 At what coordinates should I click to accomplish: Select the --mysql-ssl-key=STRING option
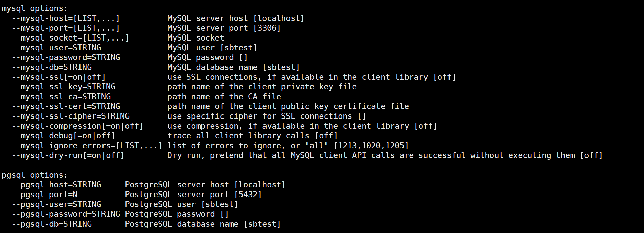63,87
